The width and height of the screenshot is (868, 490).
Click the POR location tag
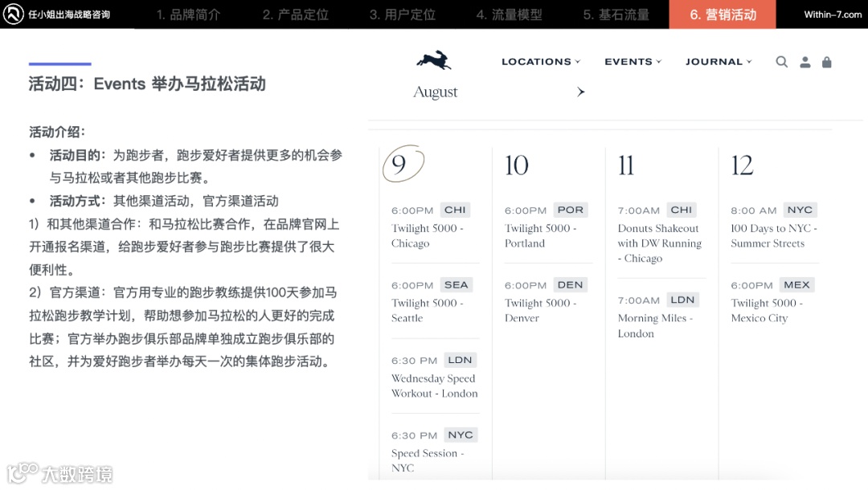pos(570,210)
